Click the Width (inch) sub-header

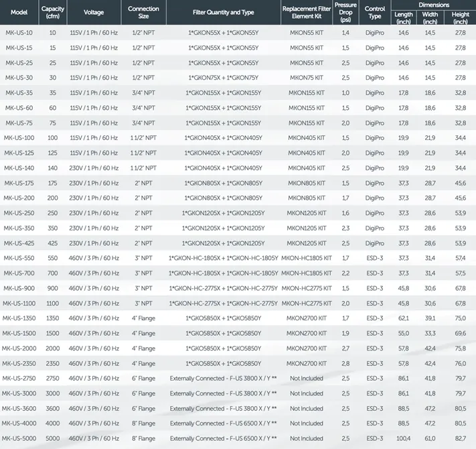click(x=430, y=18)
